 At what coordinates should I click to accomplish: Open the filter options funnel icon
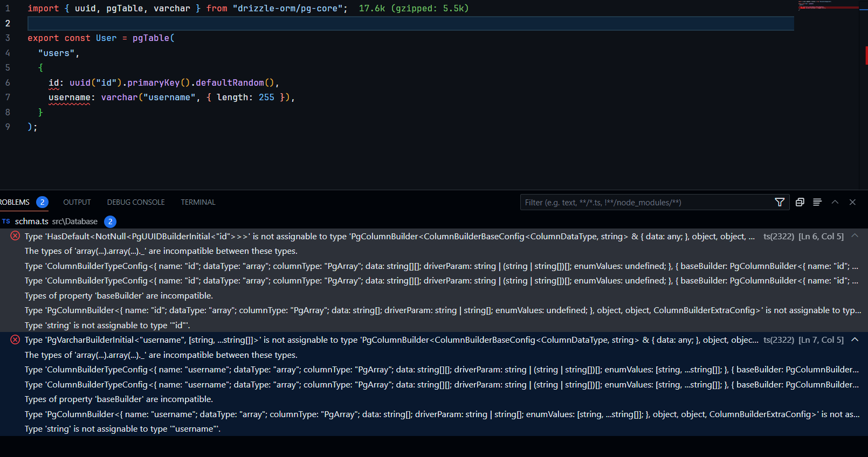[x=780, y=202]
